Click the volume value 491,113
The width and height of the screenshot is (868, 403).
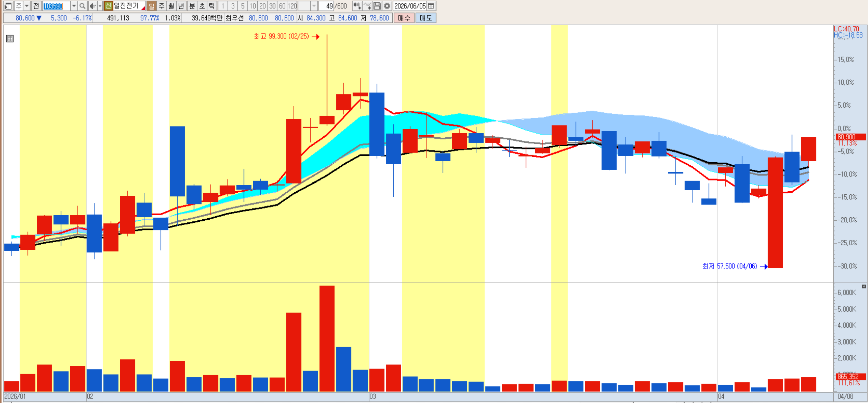[x=118, y=18]
